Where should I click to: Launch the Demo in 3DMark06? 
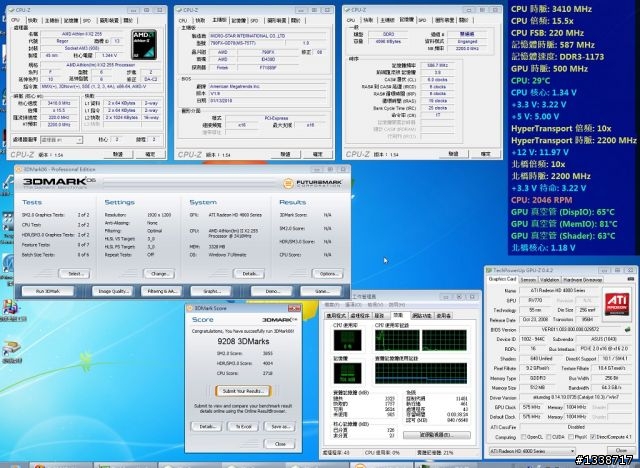[x=272, y=291]
